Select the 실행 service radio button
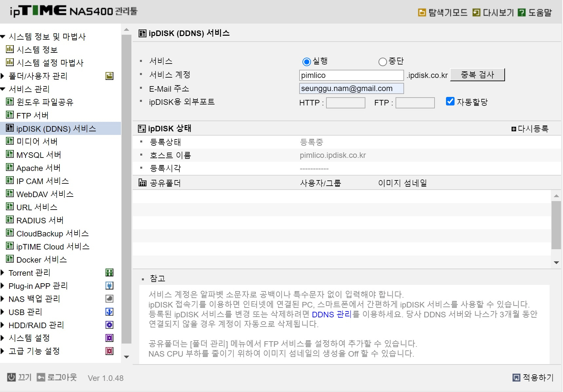 [306, 62]
